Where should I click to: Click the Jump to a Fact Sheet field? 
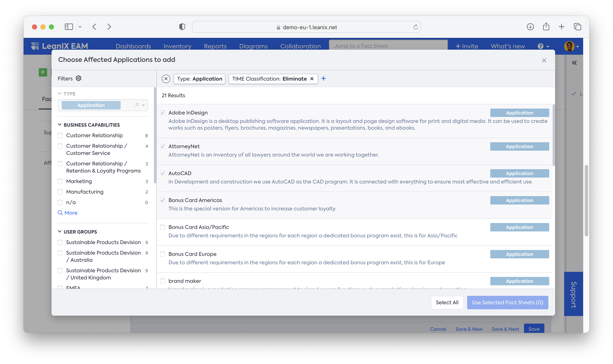388,46
